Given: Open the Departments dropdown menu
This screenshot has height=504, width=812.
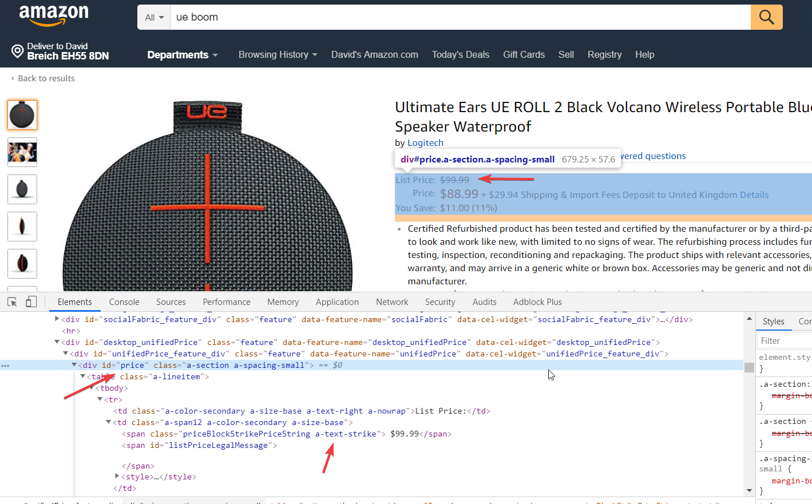Looking at the screenshot, I should (x=183, y=55).
